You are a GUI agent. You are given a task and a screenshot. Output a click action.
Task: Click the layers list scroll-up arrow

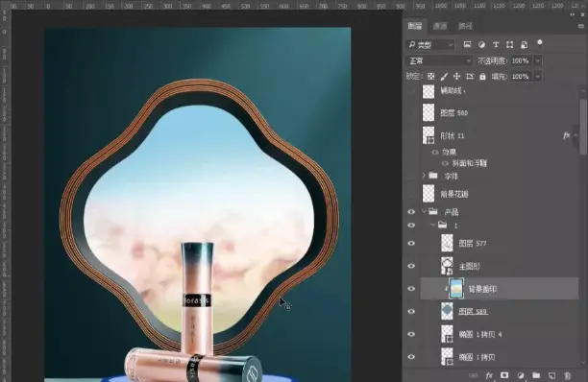(x=583, y=90)
